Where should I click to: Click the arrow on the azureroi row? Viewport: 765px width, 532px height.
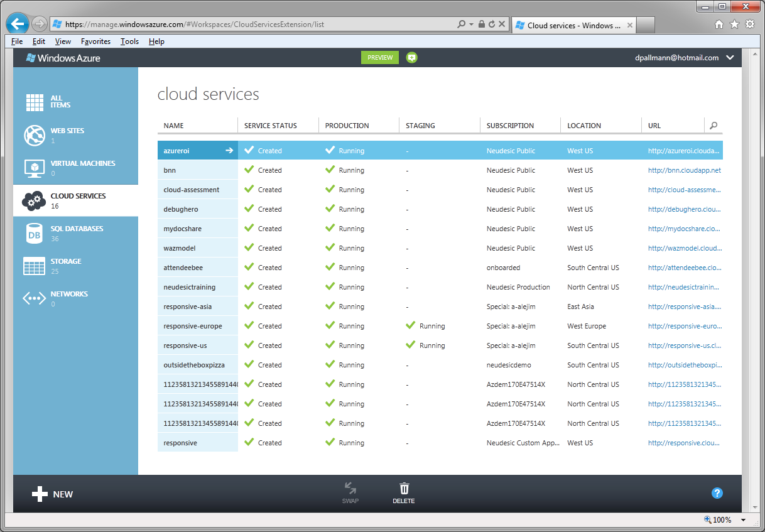(231, 150)
